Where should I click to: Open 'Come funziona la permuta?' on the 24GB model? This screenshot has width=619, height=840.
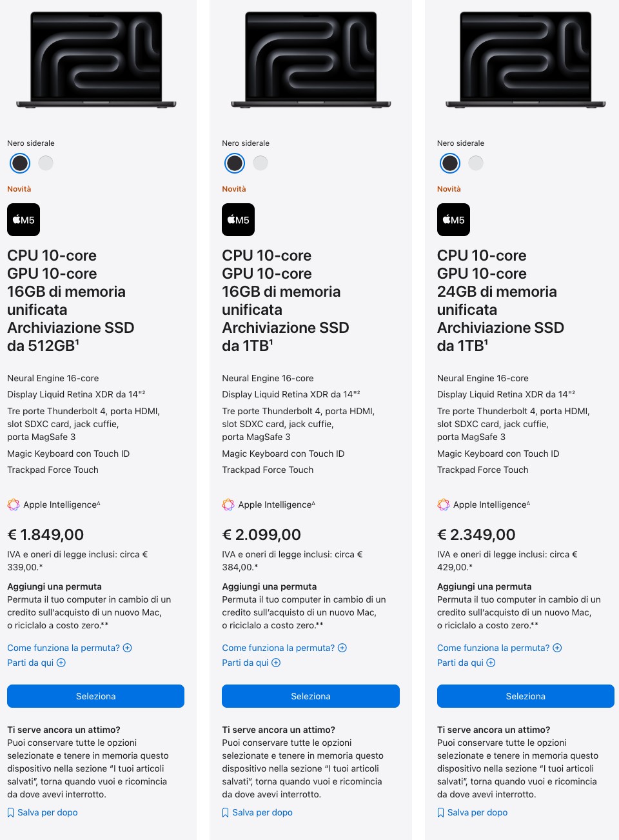(x=499, y=648)
